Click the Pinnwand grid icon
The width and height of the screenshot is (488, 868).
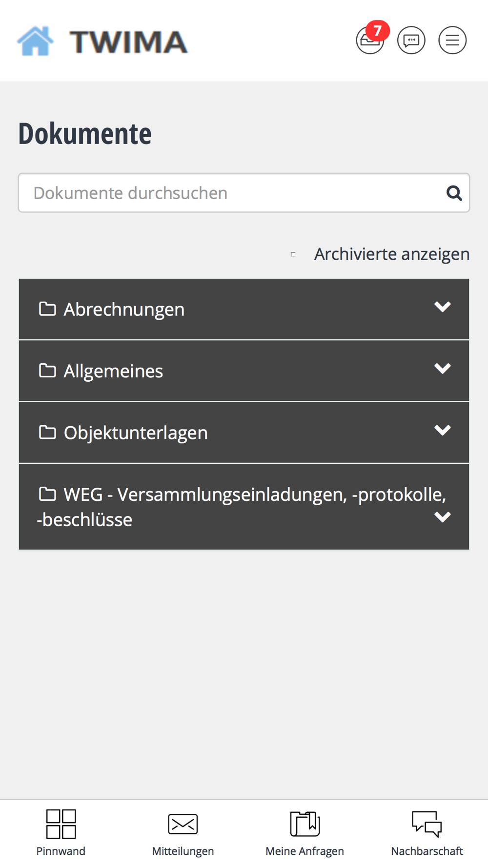click(61, 824)
